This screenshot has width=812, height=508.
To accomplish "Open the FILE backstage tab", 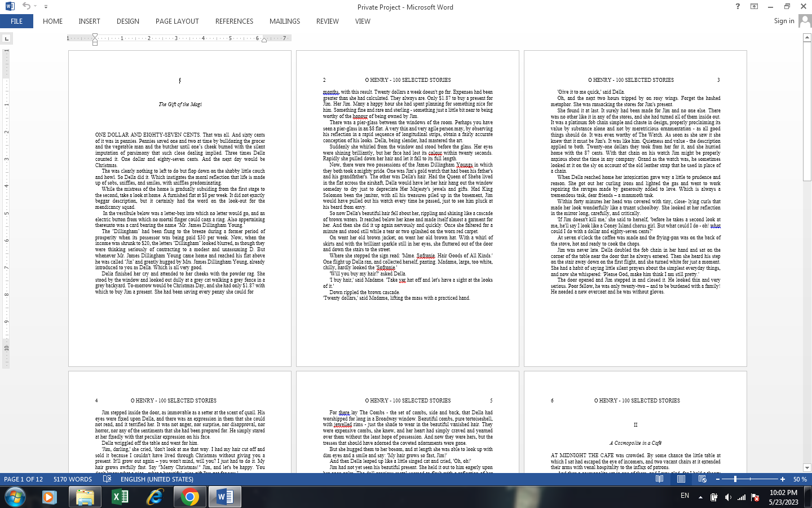I will (16, 21).
